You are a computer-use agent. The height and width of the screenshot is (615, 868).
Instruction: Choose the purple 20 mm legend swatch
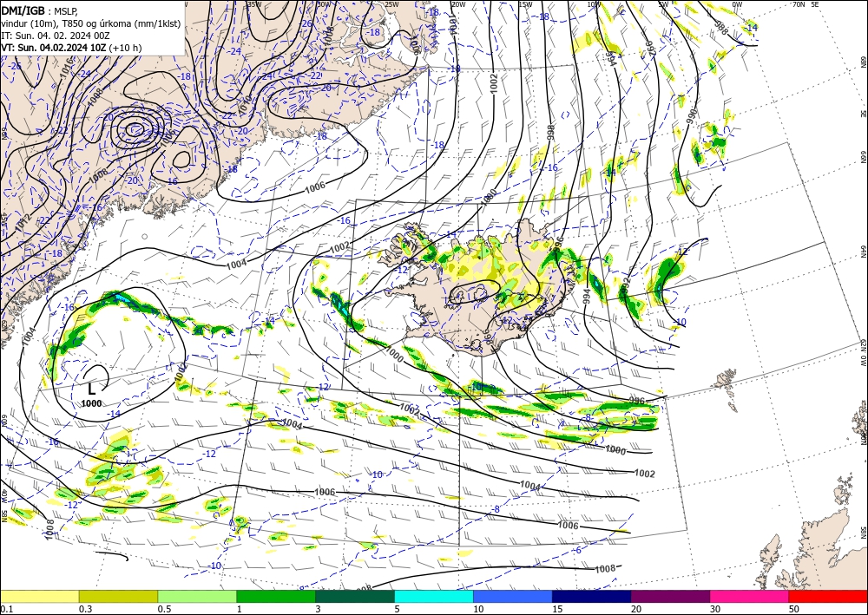click(x=670, y=596)
